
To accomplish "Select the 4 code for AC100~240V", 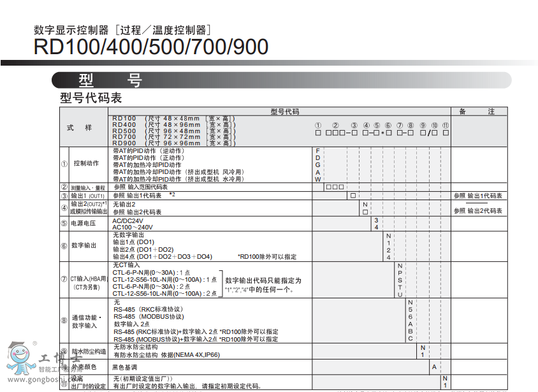I will tap(375, 227).
